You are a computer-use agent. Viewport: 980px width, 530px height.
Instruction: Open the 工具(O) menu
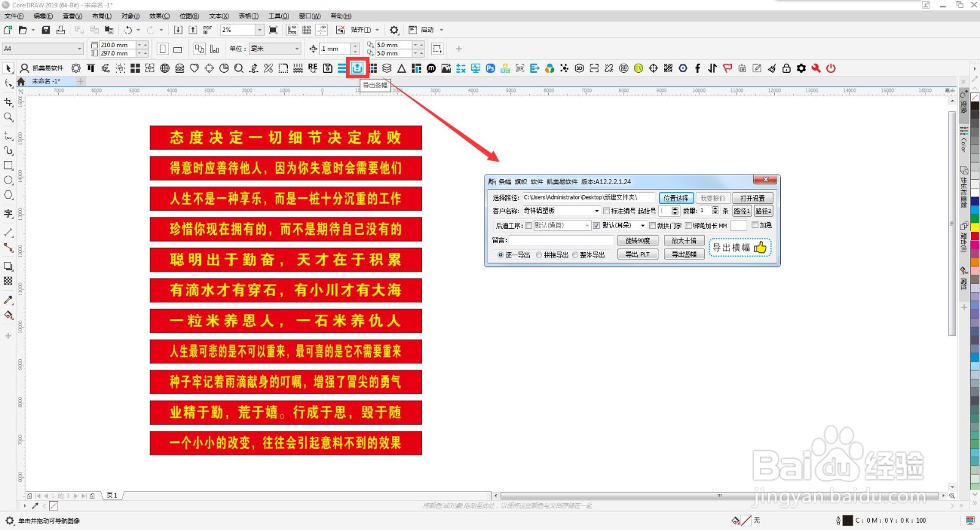pyautogui.click(x=279, y=16)
